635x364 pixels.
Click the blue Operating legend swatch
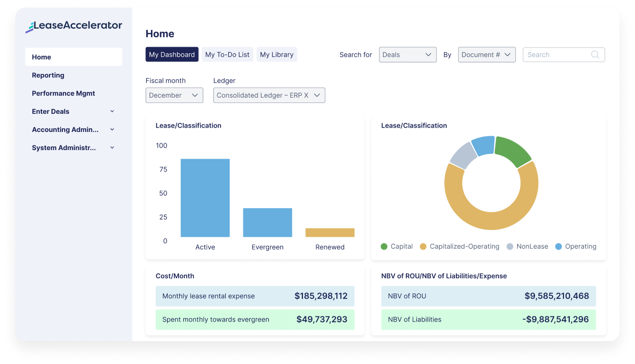pyautogui.click(x=558, y=246)
